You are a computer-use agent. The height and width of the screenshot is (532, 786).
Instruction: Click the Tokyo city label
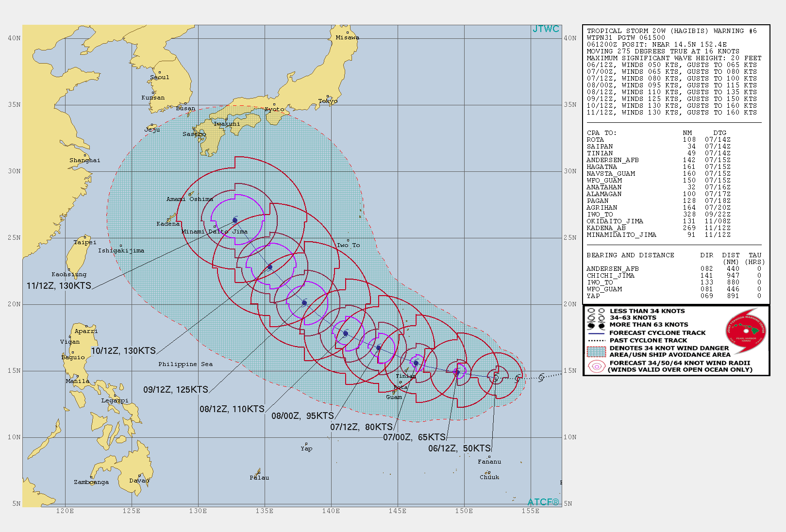pos(328,101)
